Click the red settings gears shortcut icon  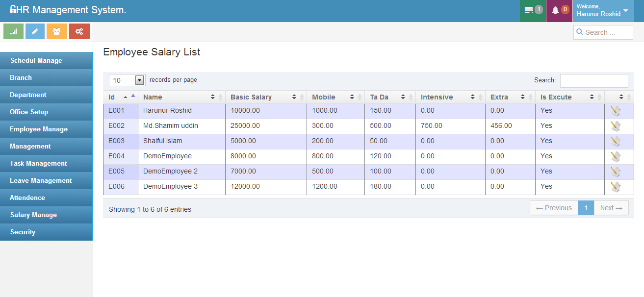(x=79, y=31)
